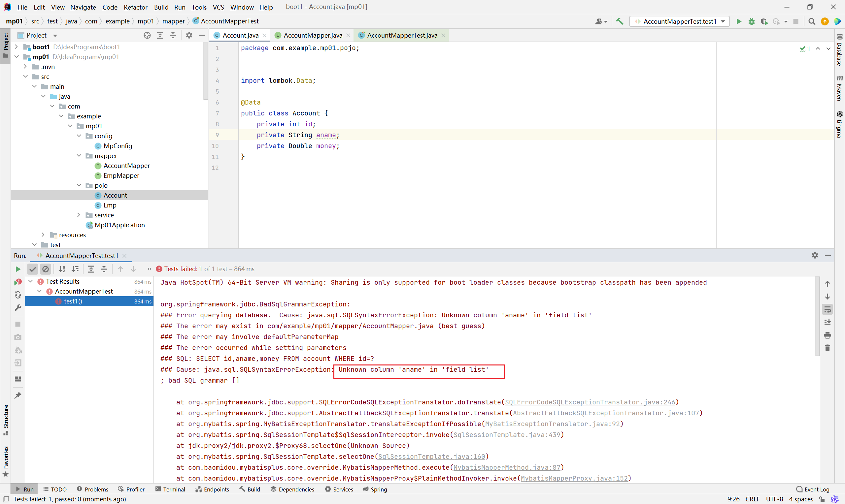Click Select Opened File target icon

click(x=147, y=35)
